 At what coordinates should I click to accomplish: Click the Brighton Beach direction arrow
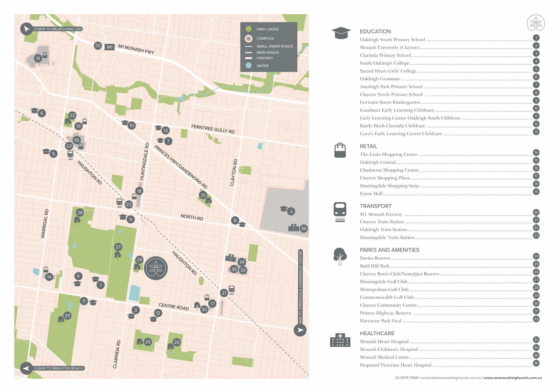(x=27, y=368)
